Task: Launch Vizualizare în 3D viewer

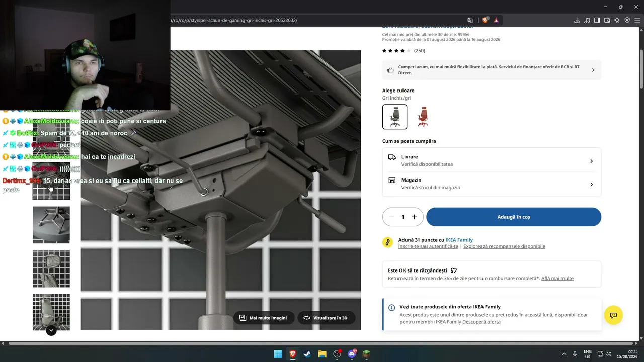Action: tap(326, 318)
